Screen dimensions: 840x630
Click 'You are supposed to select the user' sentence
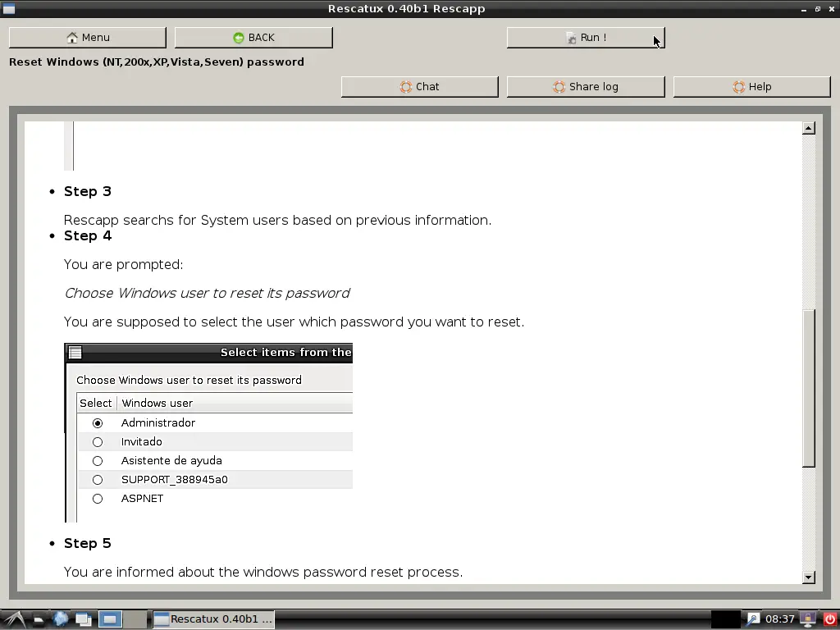(x=294, y=322)
